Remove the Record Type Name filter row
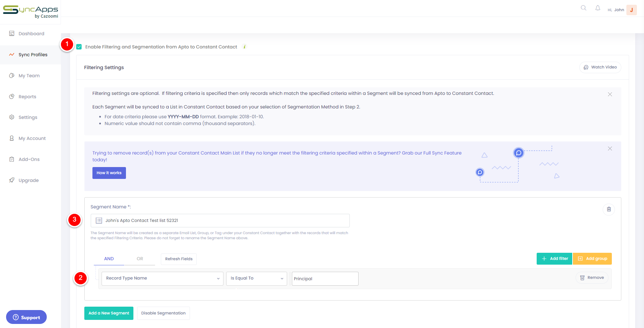Screen dimensions: 644x328 (592, 278)
